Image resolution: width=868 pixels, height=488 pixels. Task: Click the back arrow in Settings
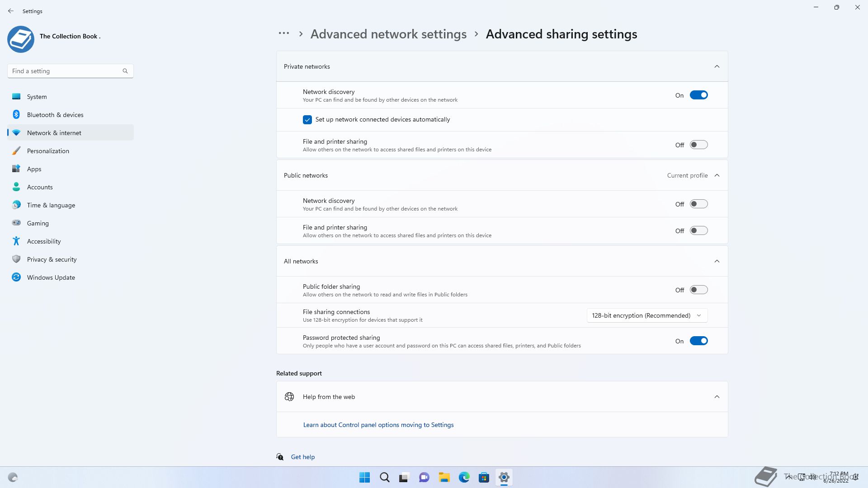pyautogui.click(x=11, y=11)
